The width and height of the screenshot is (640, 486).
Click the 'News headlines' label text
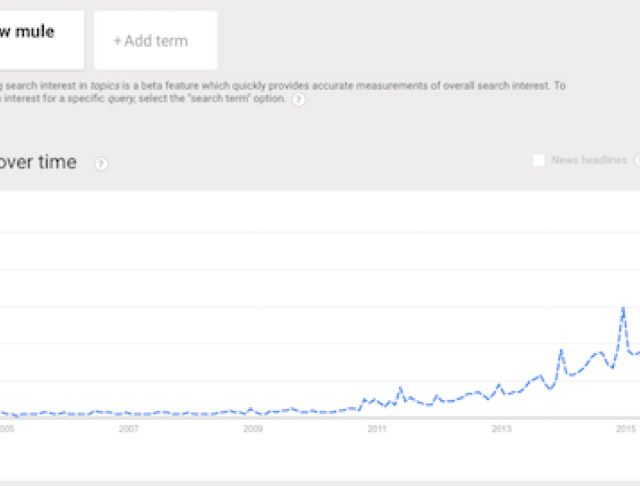pyautogui.click(x=589, y=160)
